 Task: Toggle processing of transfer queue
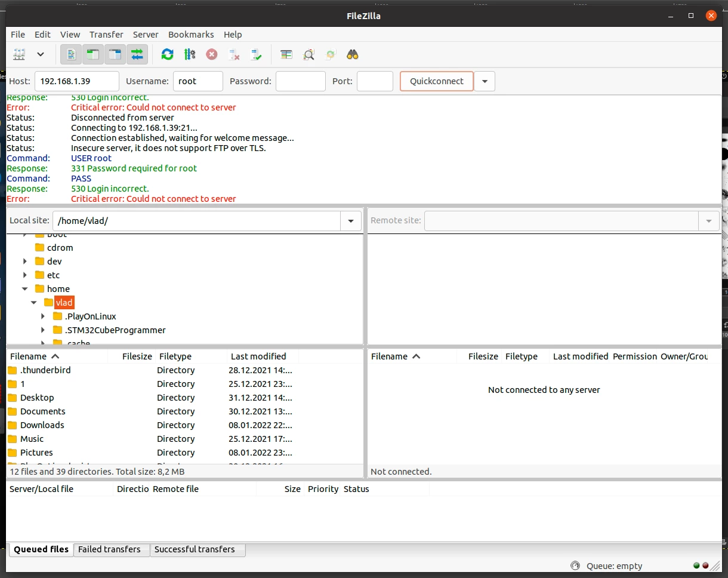point(190,54)
